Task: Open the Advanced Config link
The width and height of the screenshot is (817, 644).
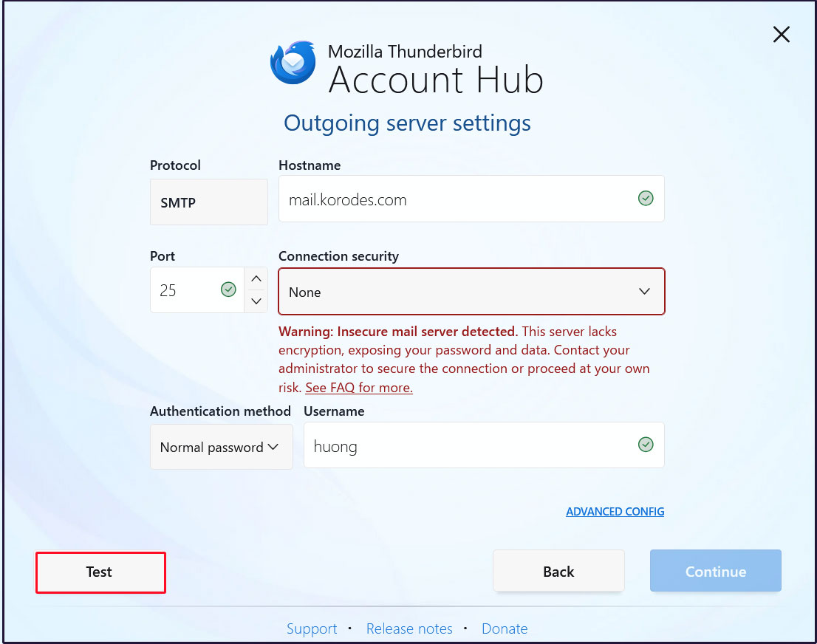Action: click(x=615, y=512)
